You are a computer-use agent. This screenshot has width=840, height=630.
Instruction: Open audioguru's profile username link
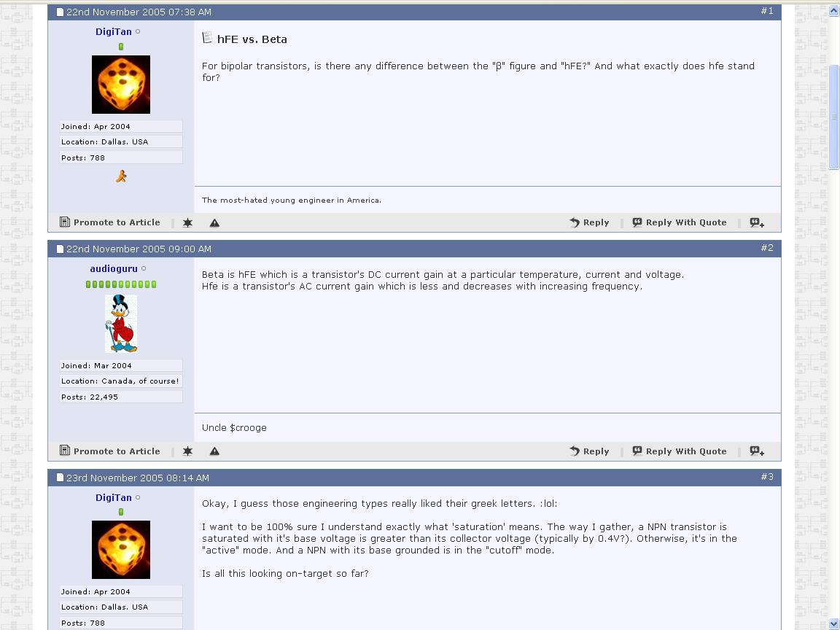click(114, 268)
